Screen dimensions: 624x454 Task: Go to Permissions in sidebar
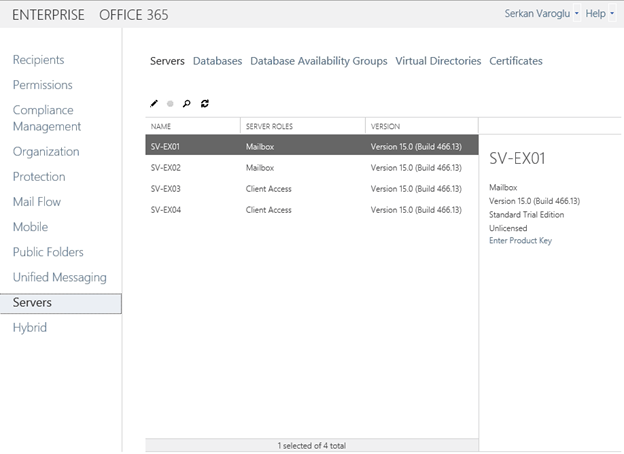pyautogui.click(x=43, y=85)
